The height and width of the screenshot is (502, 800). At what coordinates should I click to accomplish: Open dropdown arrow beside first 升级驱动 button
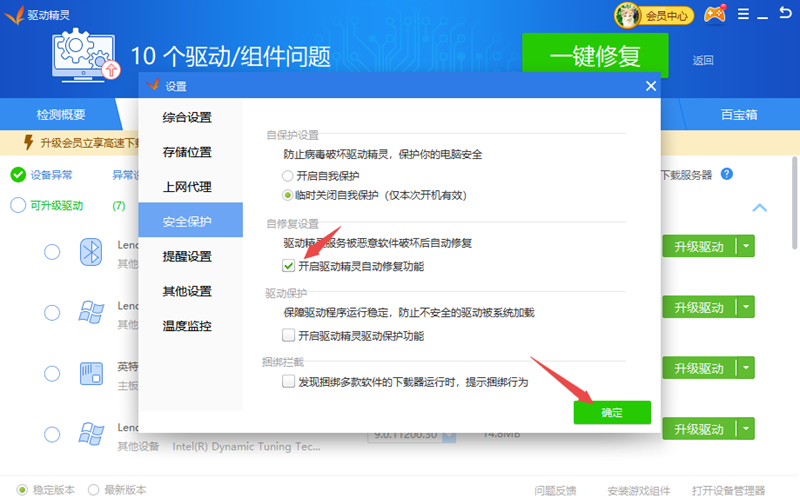(745, 247)
